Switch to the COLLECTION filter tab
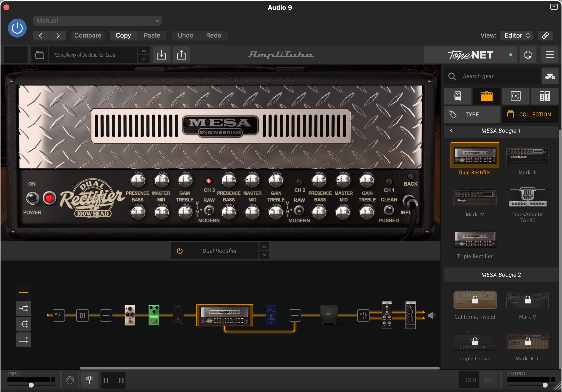Viewport: 562px width, 392px height. (x=530, y=114)
